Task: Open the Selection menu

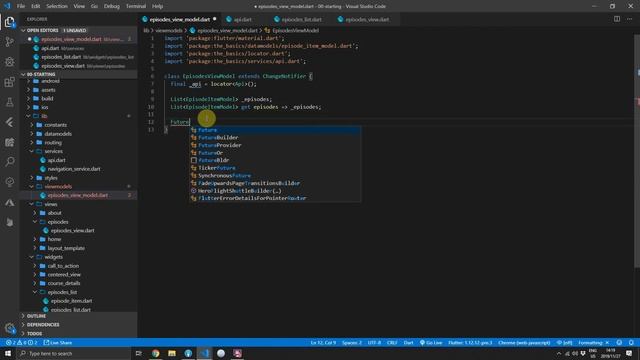Action: pyautogui.click(x=57, y=6)
